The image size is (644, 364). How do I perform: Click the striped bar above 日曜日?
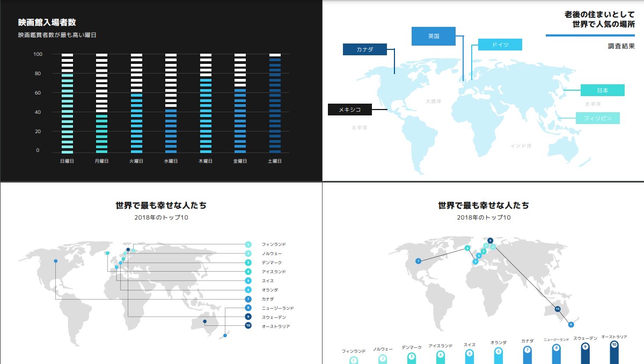(67, 104)
